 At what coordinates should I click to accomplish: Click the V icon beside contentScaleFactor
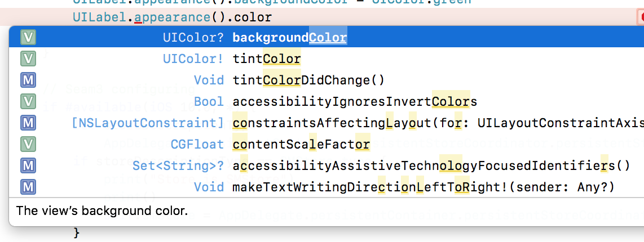click(x=28, y=145)
